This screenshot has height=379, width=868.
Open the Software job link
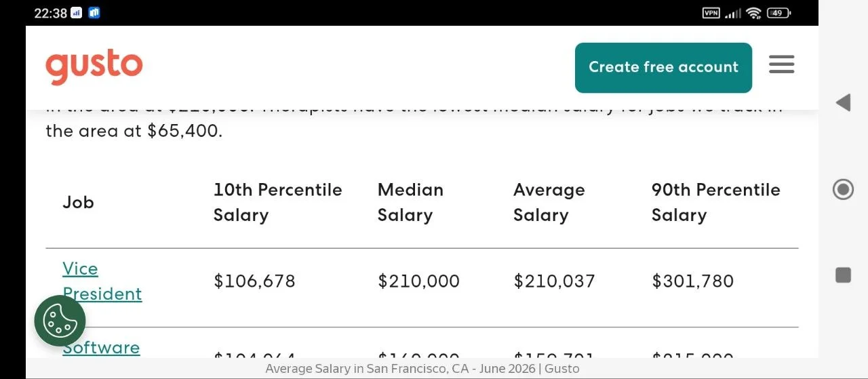[x=101, y=347]
